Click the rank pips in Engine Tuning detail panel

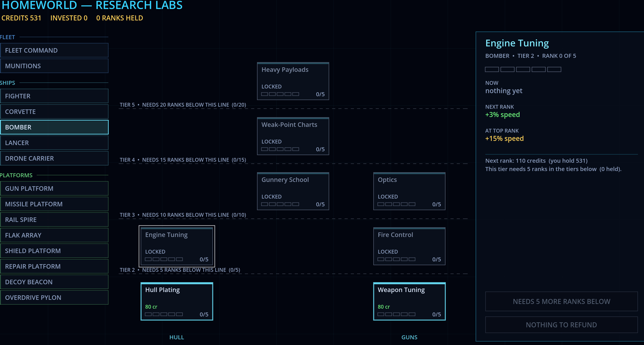click(523, 69)
